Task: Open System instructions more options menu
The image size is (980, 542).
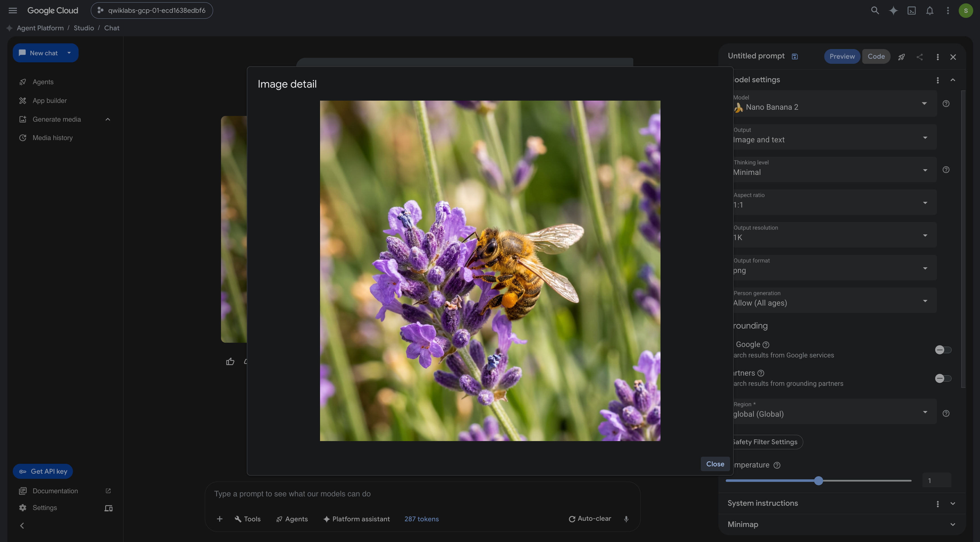Action: point(938,504)
